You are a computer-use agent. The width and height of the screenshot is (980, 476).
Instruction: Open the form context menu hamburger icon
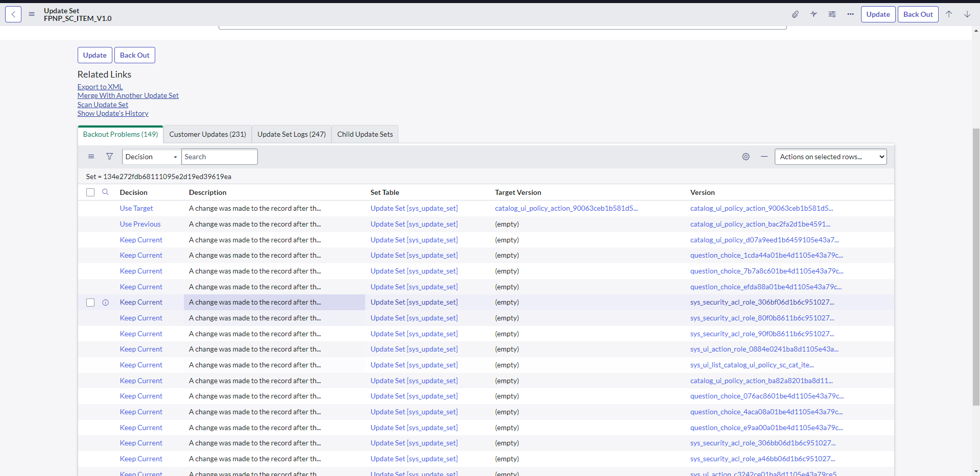[x=32, y=14]
